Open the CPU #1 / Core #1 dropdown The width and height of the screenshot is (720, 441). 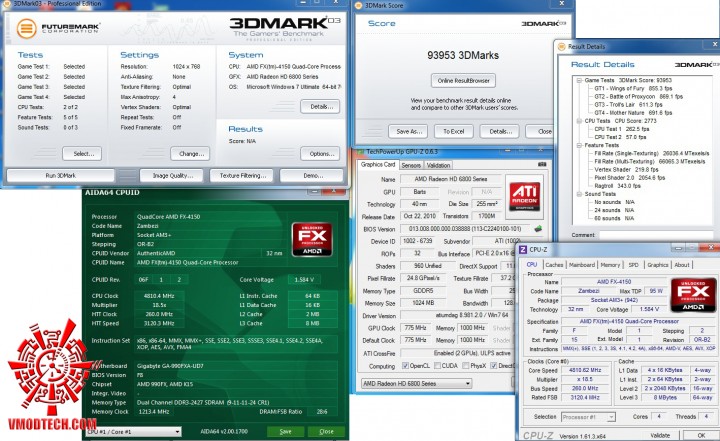tap(133, 432)
